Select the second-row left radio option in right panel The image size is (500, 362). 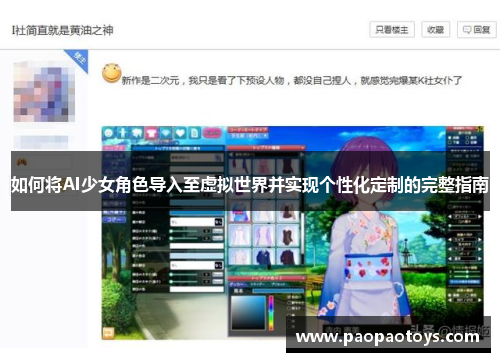tap(451, 142)
